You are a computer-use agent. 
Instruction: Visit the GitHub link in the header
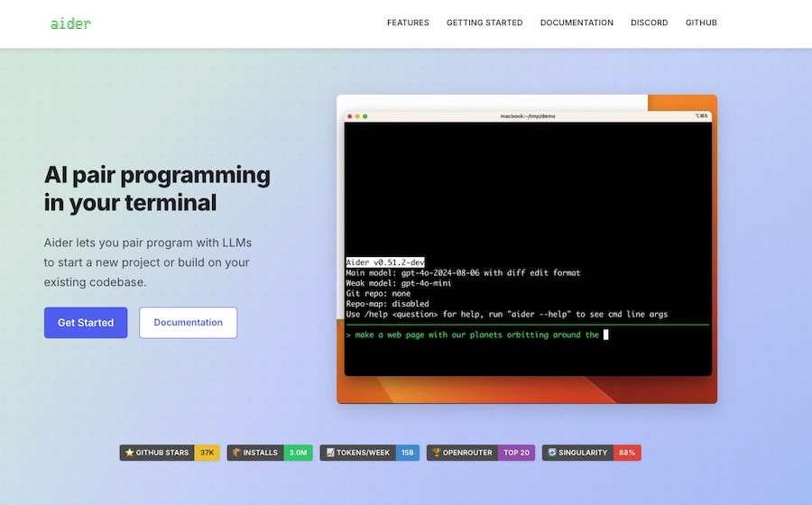pos(701,23)
